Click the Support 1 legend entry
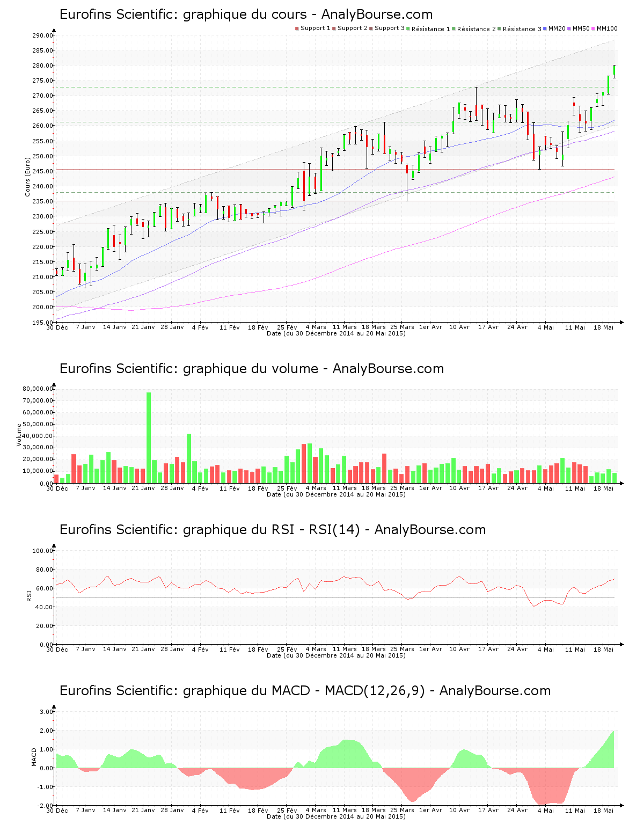This screenshot has height=832, width=644. pos(313,28)
